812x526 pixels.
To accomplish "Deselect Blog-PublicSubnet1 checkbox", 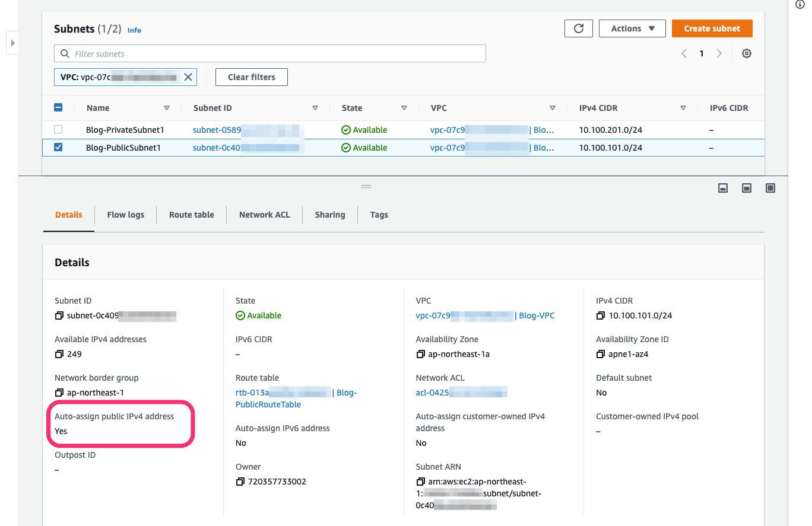I will coord(58,148).
